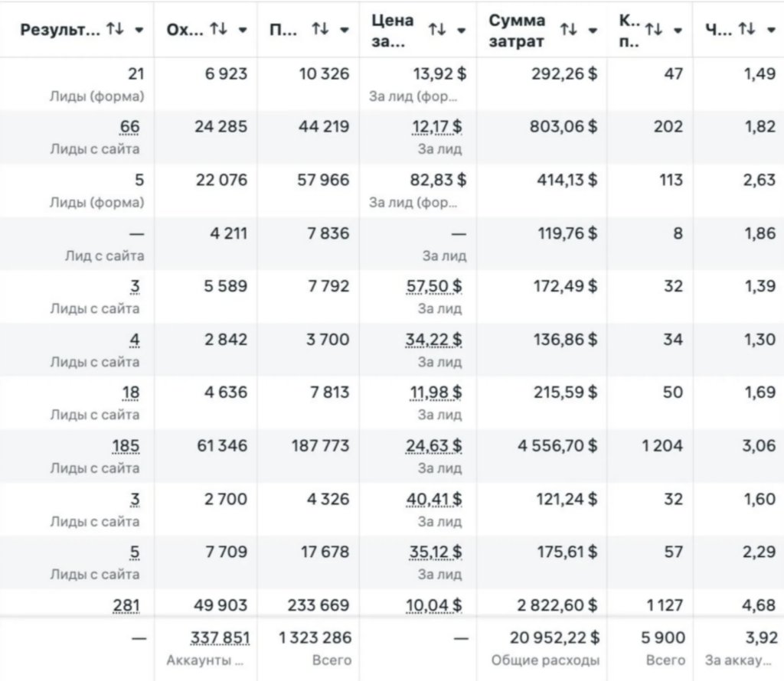This screenshot has height=681, width=784.
Task: Click the Сумма затрат column header
Action: click(517, 31)
